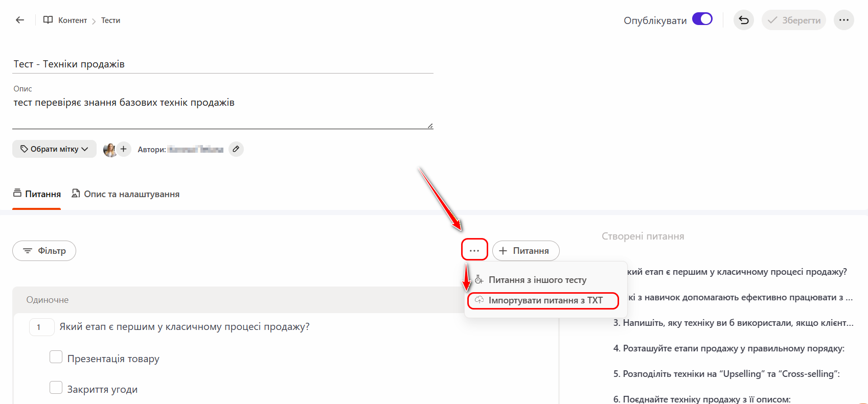The image size is (868, 404).
Task: Click the Зберегти button
Action: click(x=794, y=20)
